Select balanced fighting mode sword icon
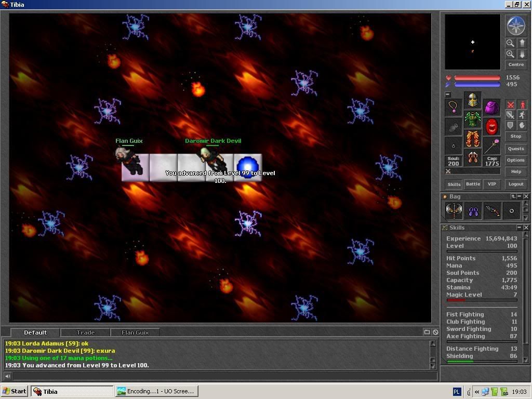The width and height of the screenshot is (532, 399). tap(510, 115)
